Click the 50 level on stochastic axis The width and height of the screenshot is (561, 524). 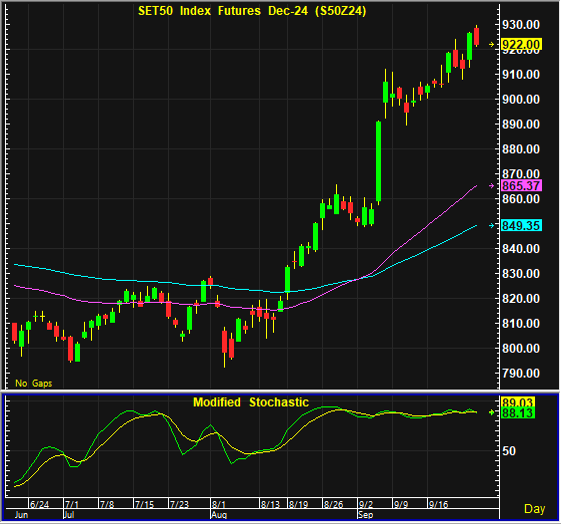tap(509, 451)
